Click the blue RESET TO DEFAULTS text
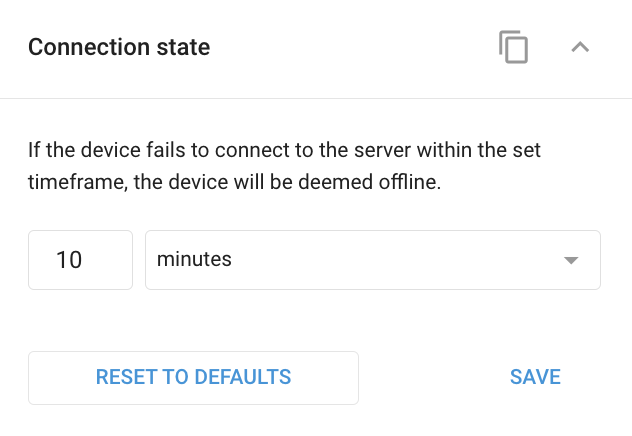Image resolution: width=632 pixels, height=436 pixels. 193,377
